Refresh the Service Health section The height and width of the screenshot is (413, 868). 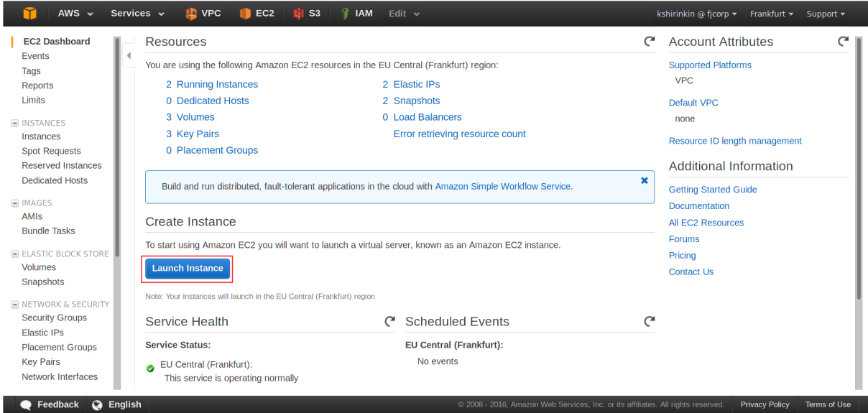(x=389, y=321)
